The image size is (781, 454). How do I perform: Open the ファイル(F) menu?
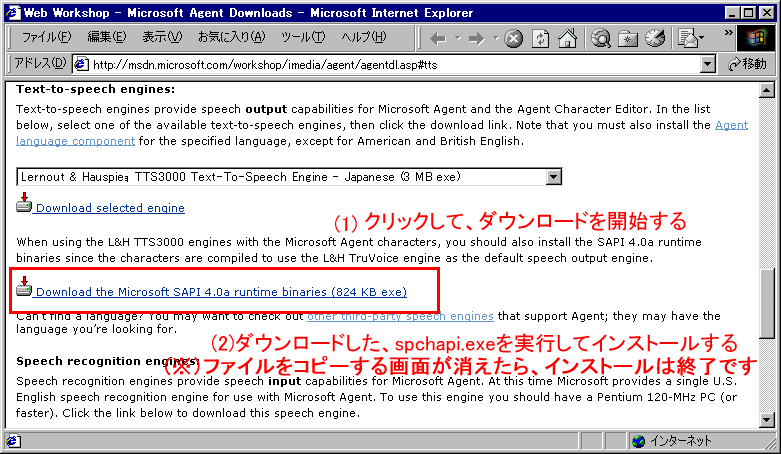pyautogui.click(x=46, y=37)
